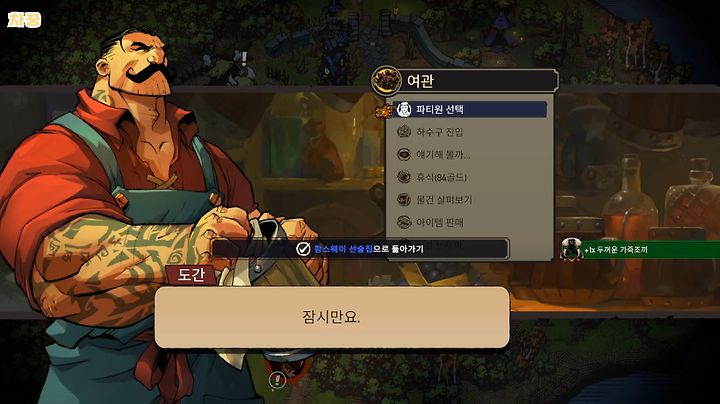Viewport: 720px width, 404px height.
Task: Click the exclamation quest marker at bottom
Action: pyautogui.click(x=277, y=380)
